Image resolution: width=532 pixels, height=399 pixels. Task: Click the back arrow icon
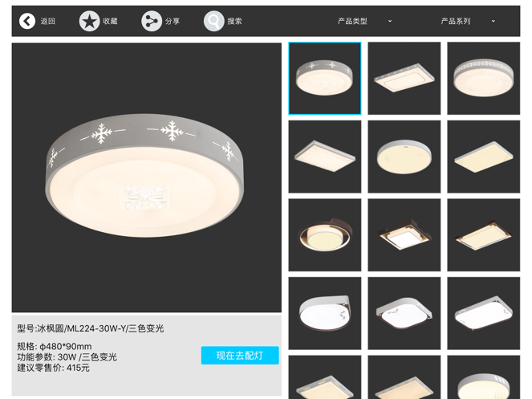click(x=27, y=21)
